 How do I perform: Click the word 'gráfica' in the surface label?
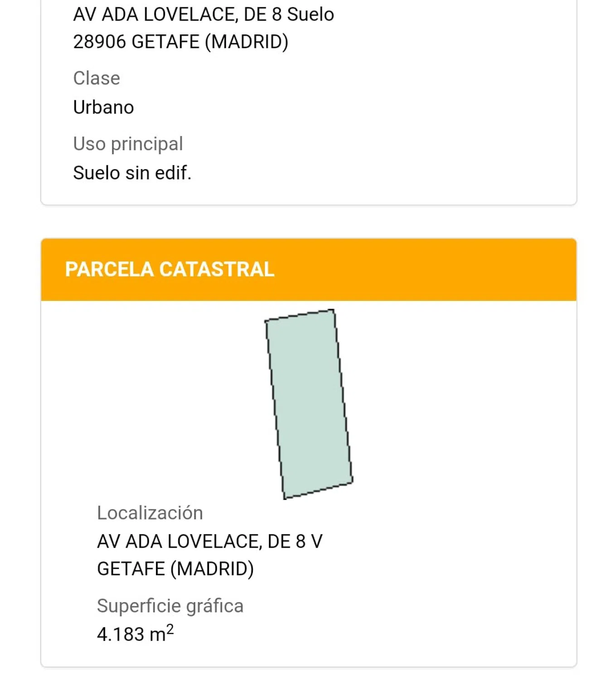coord(215,606)
